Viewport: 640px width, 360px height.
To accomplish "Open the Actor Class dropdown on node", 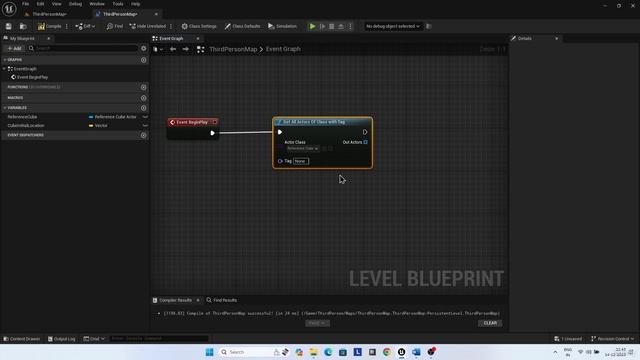I will click(303, 149).
